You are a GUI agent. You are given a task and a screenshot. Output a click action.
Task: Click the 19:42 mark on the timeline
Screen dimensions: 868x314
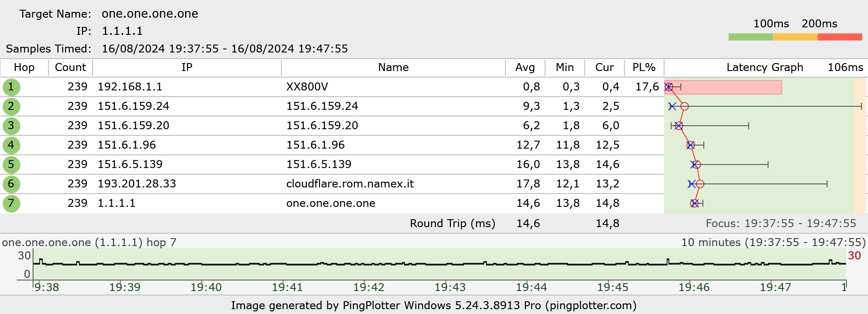click(368, 287)
